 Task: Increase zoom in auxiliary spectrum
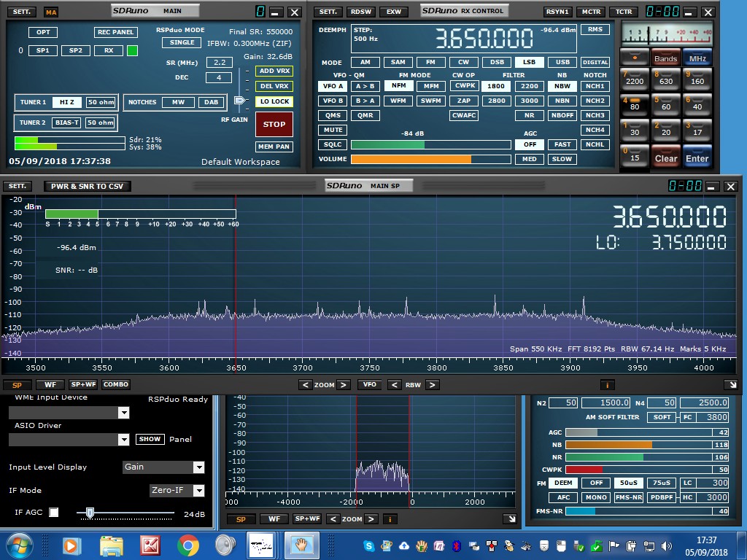click(371, 519)
